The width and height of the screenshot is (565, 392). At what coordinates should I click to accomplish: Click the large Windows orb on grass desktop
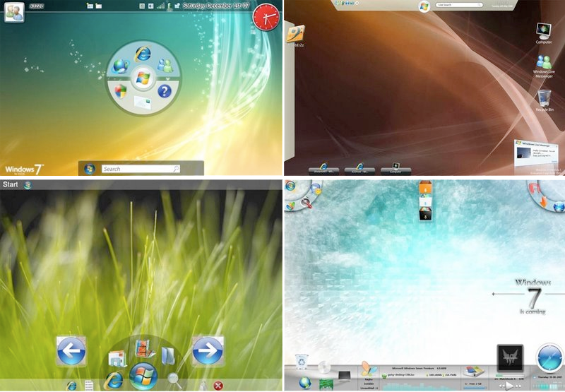pos(143,376)
